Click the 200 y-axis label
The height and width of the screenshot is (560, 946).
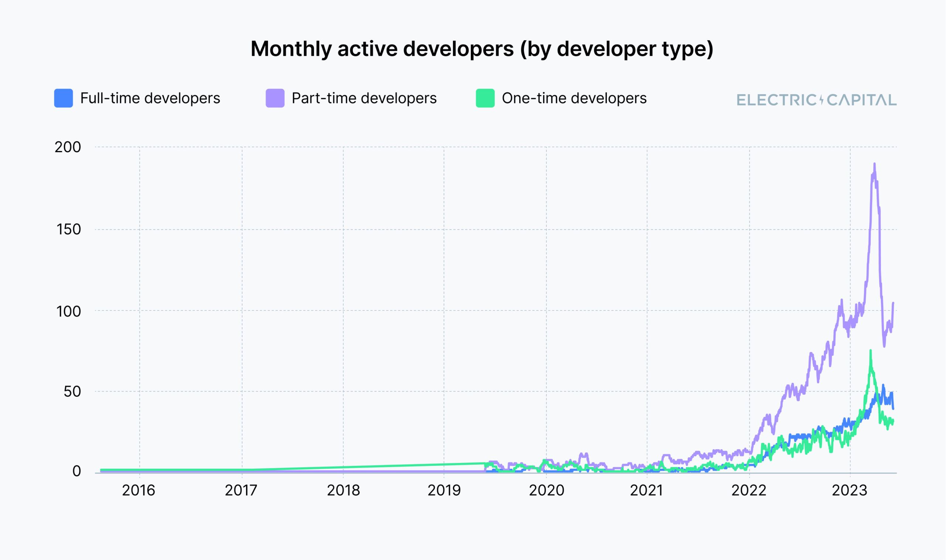68,147
